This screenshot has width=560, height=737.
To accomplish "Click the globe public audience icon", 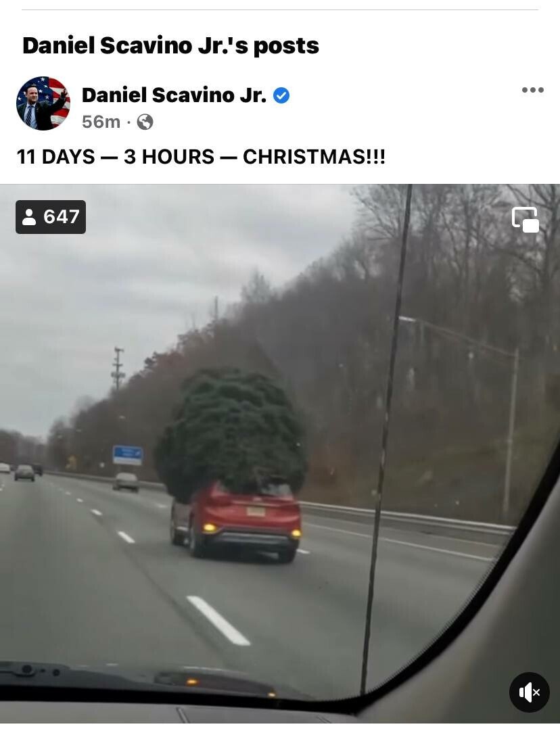I will click(x=145, y=122).
